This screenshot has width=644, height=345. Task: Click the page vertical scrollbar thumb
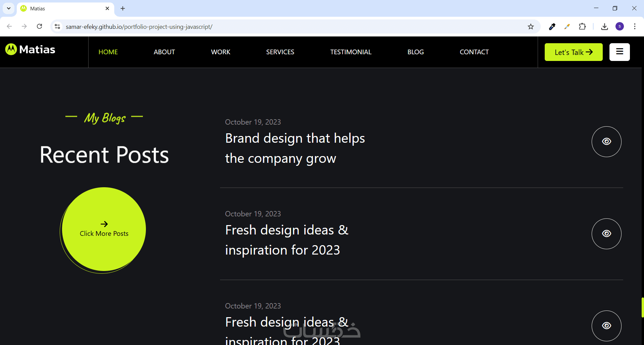coord(642,307)
